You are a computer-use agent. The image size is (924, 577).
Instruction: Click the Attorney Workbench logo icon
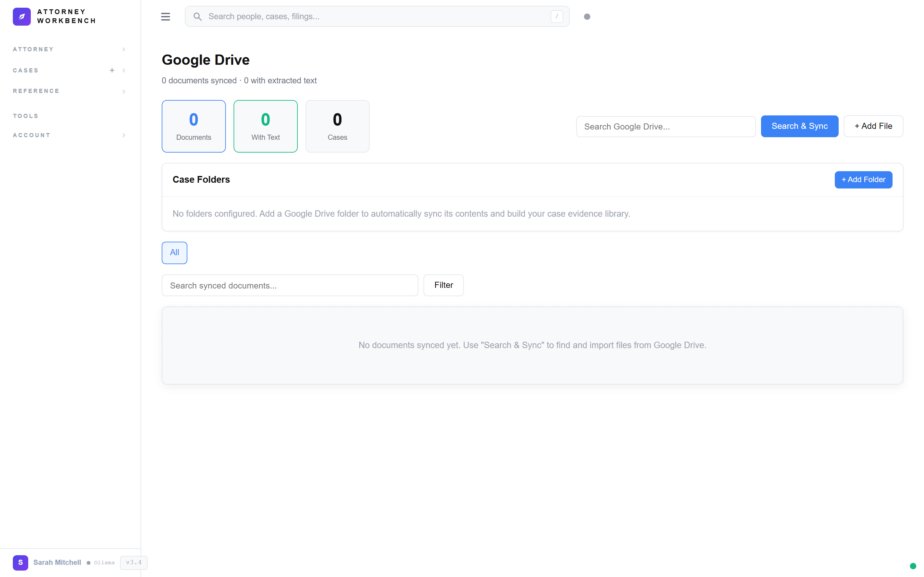22,16
